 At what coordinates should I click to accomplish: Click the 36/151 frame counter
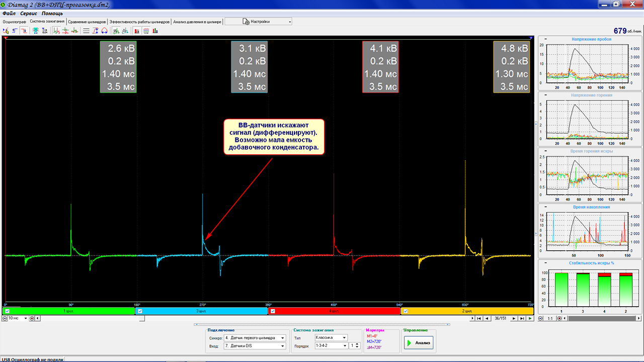[501, 318]
